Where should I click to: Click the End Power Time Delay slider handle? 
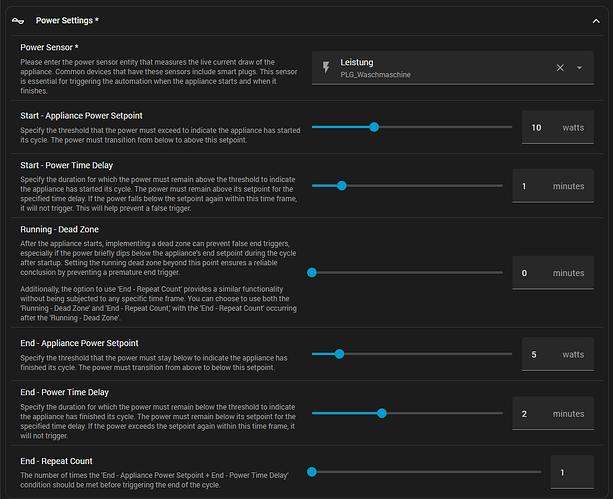point(381,413)
